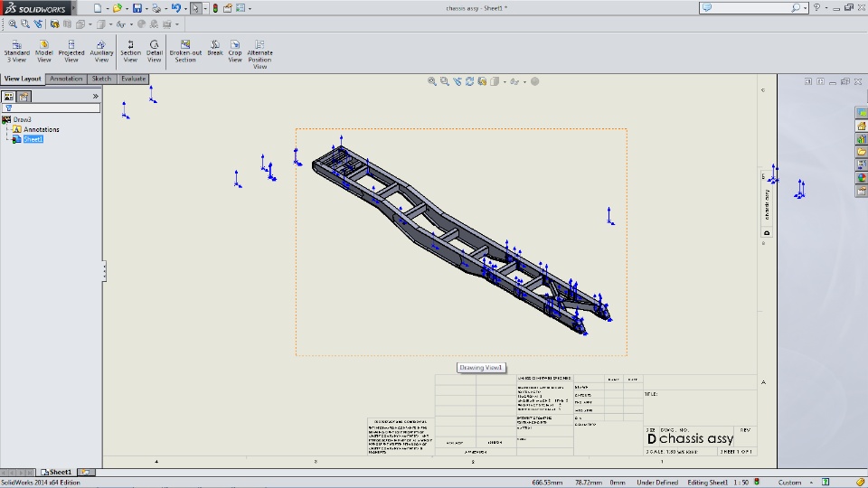The width and height of the screenshot is (868, 488).
Task: Save the drawing with floppy icon
Action: [137, 8]
